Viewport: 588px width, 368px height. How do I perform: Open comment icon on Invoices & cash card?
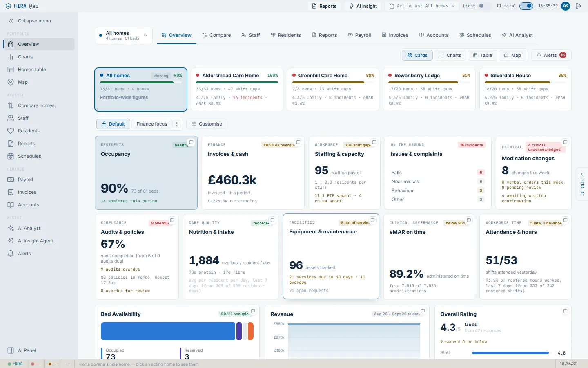coord(298,142)
